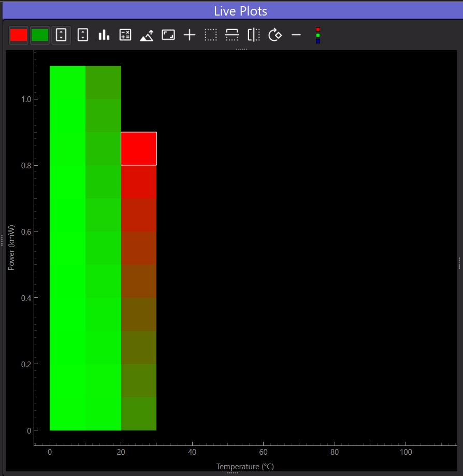Click the mountain with arrow export icon
Viewport: 463px width, 476px height.
(147, 36)
